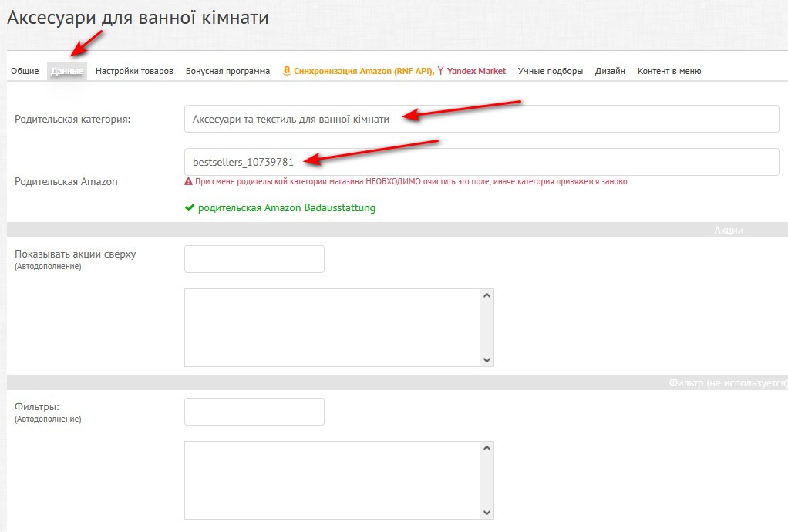
Task: Select the Умные подборы tab
Action: [550, 71]
